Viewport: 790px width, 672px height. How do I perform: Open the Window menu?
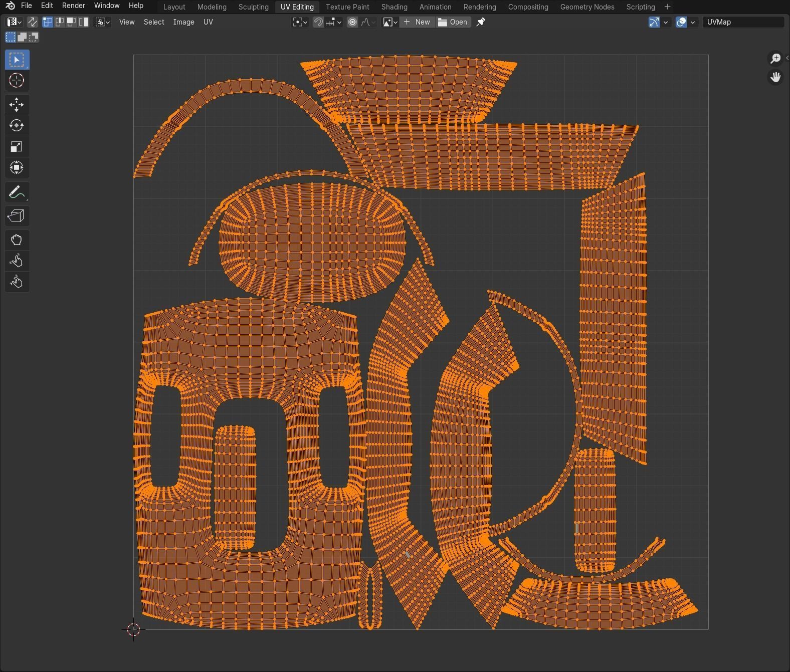coord(107,6)
